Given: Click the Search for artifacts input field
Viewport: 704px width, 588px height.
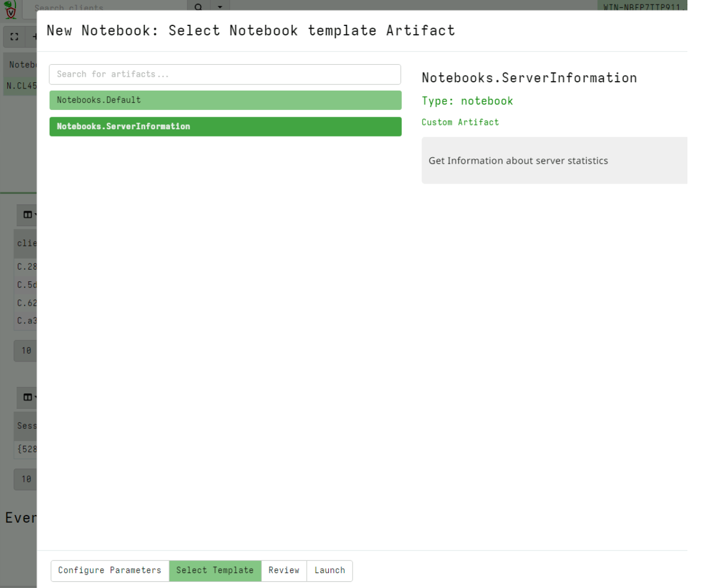Looking at the screenshot, I should [x=225, y=74].
